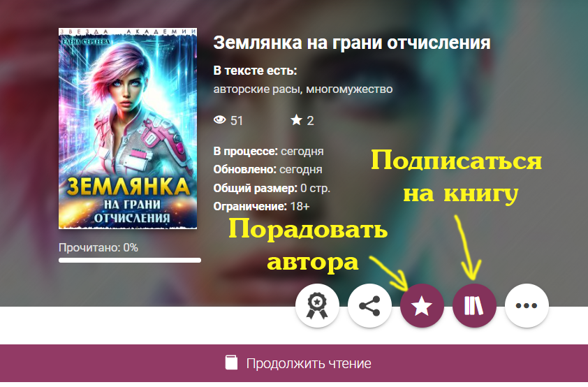The width and height of the screenshot is (588, 387).
Task: Click the eye views counter icon
Action: point(220,120)
